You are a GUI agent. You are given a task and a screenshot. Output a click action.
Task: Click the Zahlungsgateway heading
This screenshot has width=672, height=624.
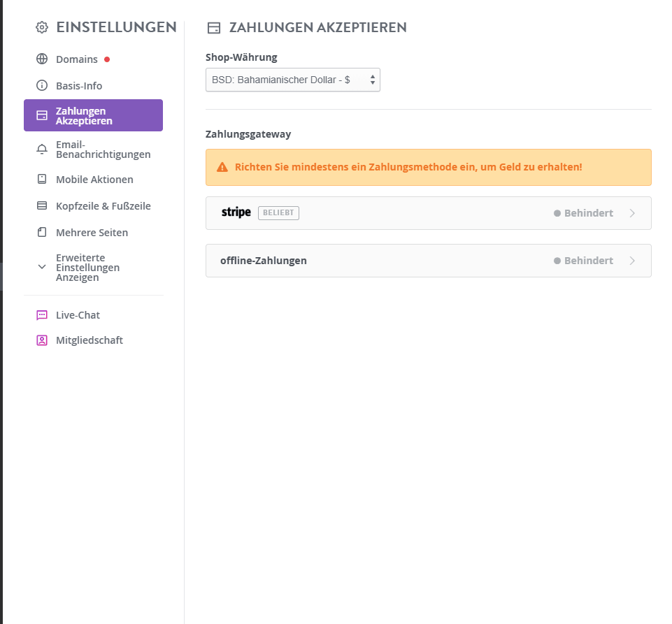[248, 134]
